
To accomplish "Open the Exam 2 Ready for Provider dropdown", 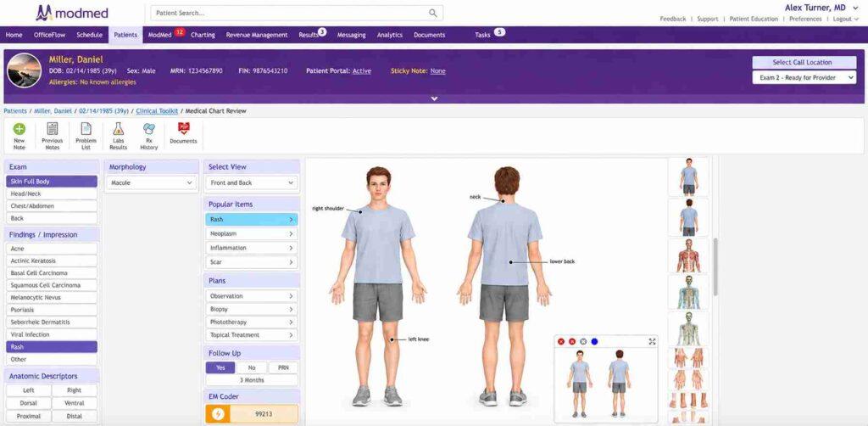I will 804,77.
